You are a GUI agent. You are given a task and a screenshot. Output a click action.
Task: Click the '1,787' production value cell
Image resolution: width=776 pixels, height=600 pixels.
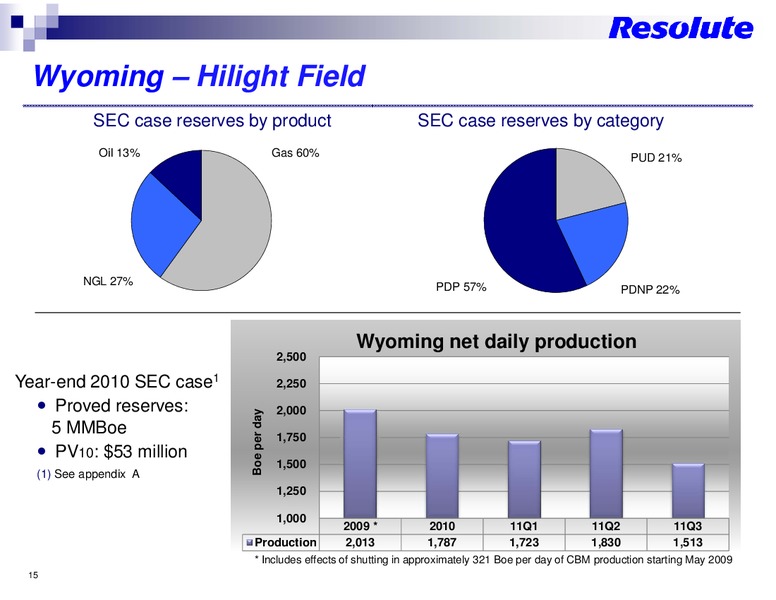click(x=442, y=543)
